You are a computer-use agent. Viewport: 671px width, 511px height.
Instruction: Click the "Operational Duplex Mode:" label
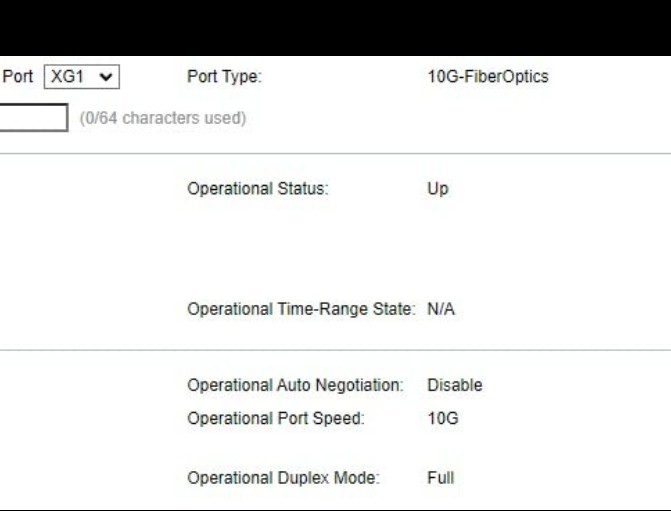point(283,478)
